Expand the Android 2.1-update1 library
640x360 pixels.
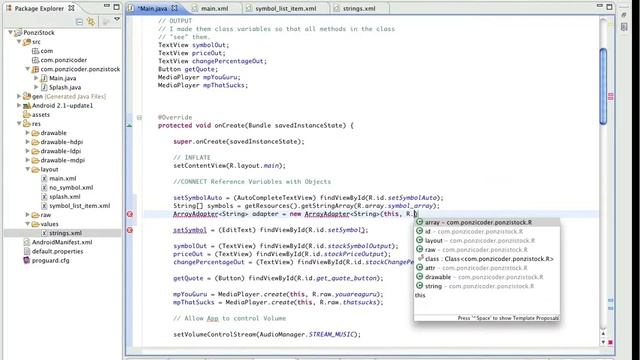pos(19,105)
